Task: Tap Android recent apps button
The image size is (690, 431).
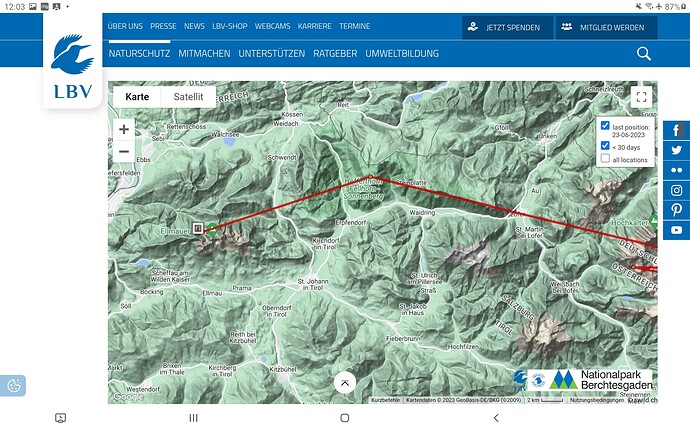Action: 193,418
